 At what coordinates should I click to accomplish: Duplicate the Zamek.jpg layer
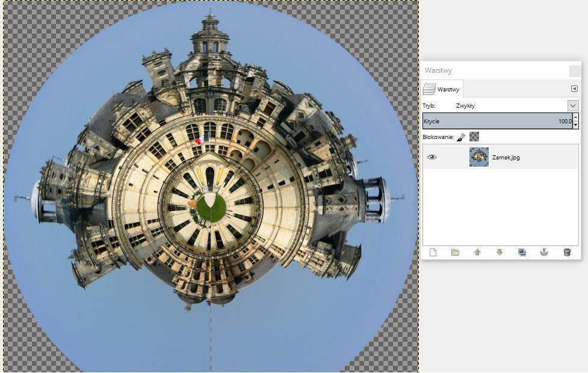pyautogui.click(x=522, y=252)
